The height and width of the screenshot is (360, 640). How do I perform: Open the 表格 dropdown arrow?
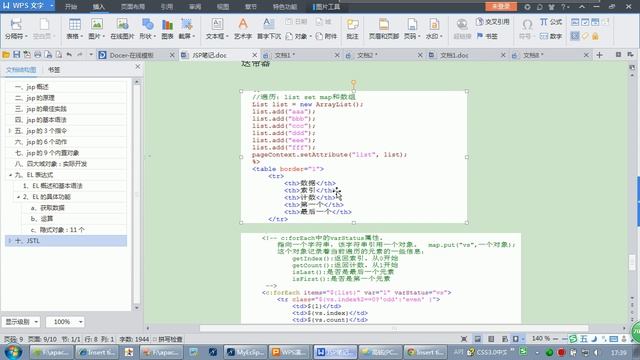(x=82, y=37)
